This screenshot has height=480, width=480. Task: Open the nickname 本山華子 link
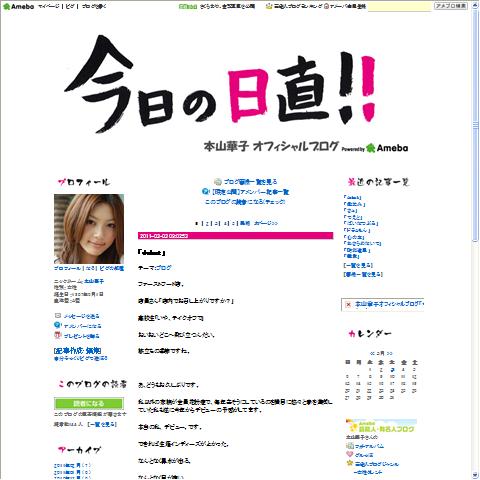click(x=94, y=281)
